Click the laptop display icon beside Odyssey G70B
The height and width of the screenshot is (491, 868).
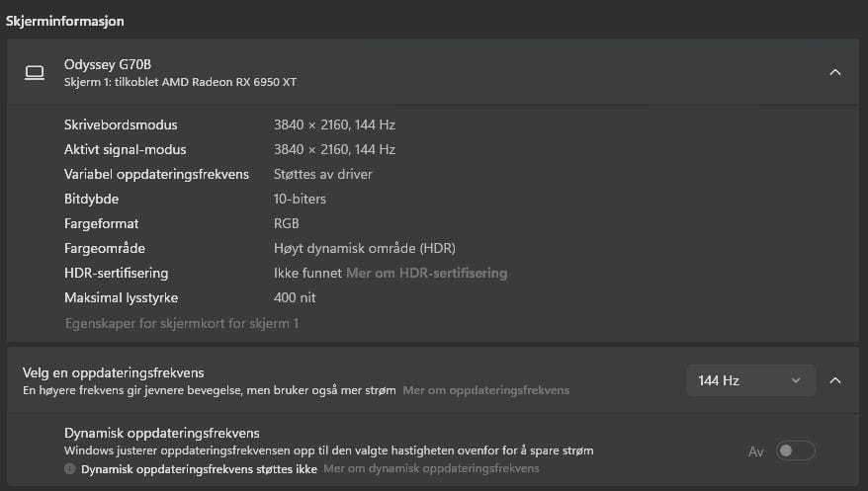pyautogui.click(x=35, y=72)
